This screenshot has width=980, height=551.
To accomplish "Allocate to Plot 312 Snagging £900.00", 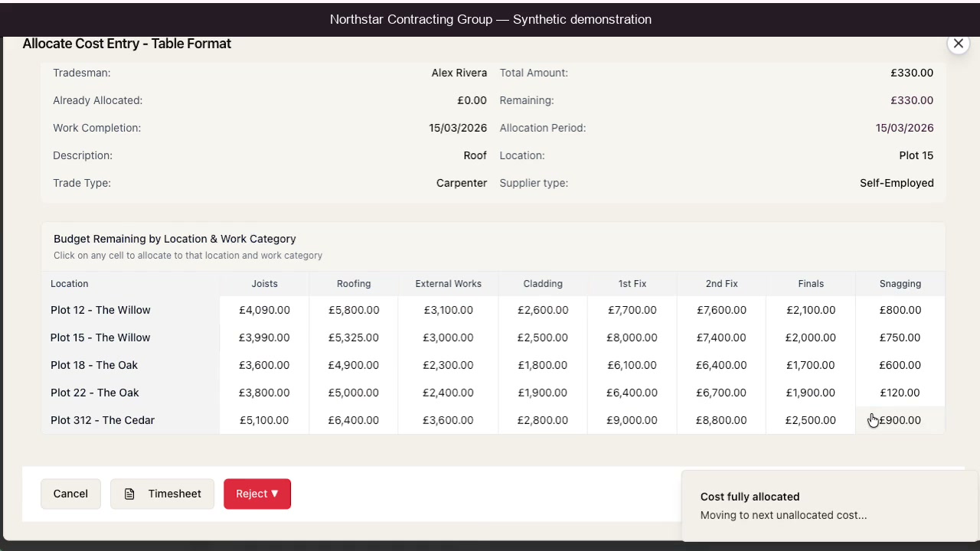I will click(900, 420).
